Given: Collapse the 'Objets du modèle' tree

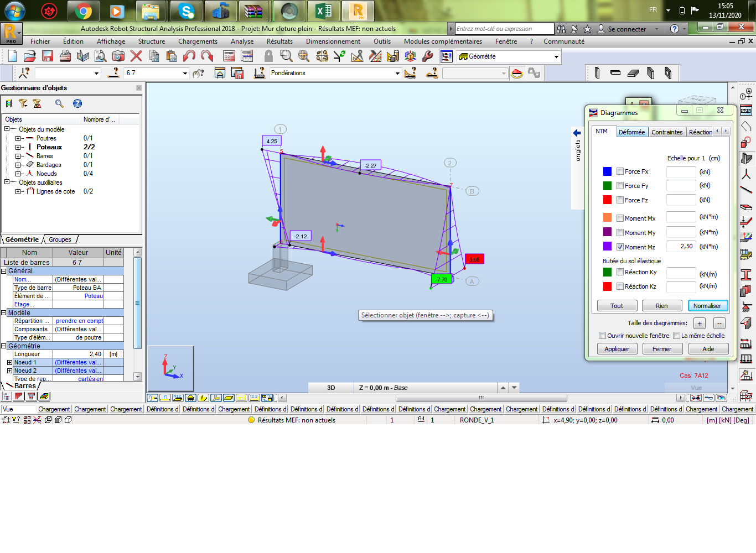Looking at the screenshot, I should [7, 129].
